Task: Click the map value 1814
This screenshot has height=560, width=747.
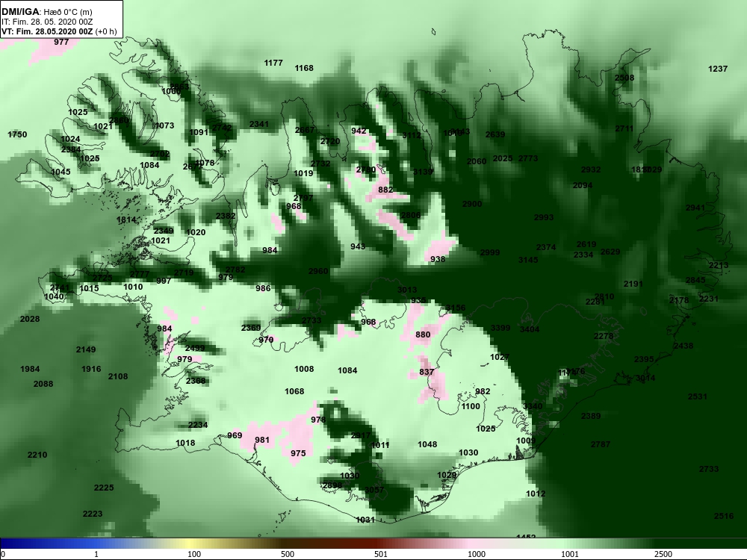Action: click(126, 220)
